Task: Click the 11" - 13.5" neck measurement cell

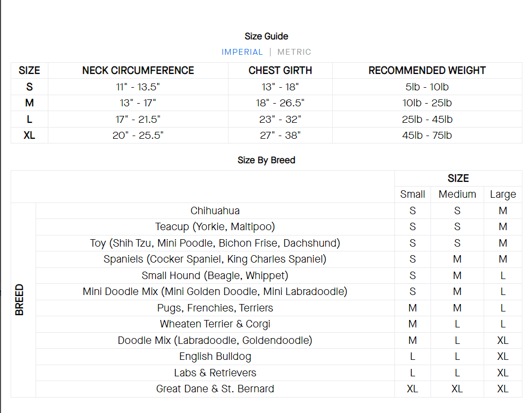Action: (138, 87)
